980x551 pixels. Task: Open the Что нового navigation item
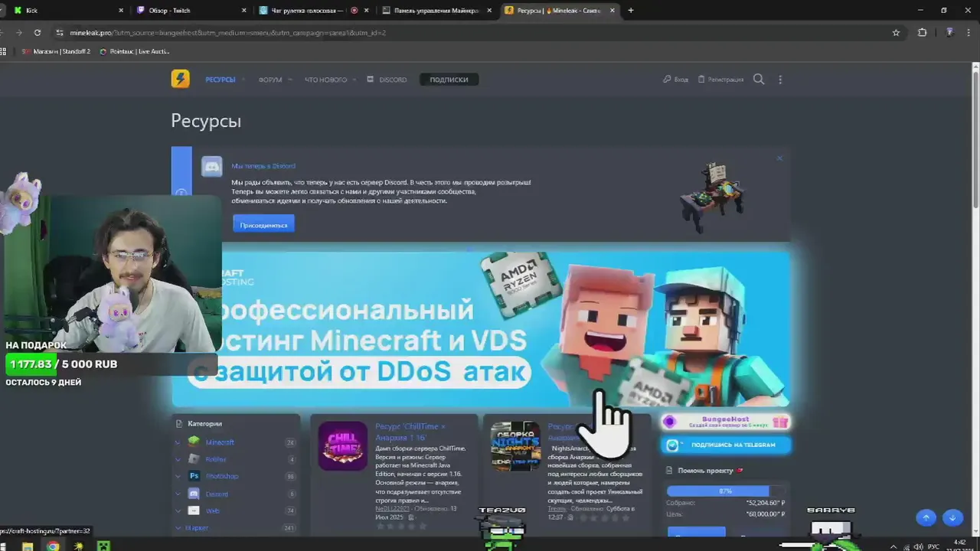click(325, 80)
